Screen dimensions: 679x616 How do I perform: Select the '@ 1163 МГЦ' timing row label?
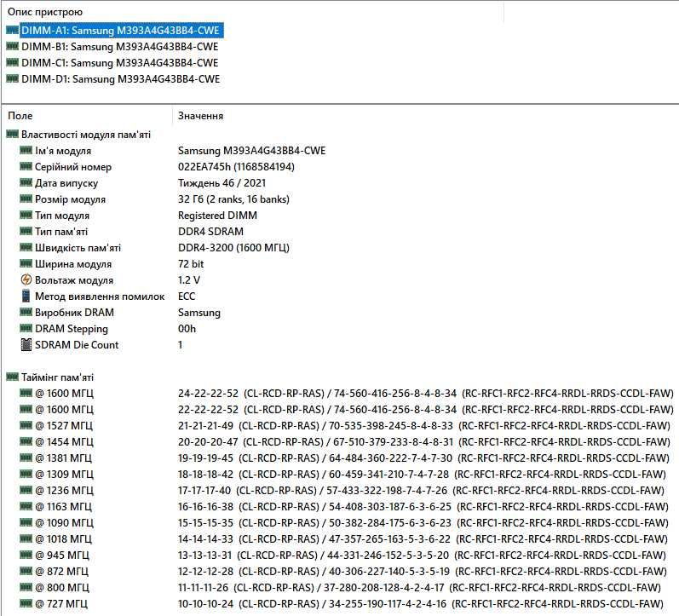pos(63,506)
